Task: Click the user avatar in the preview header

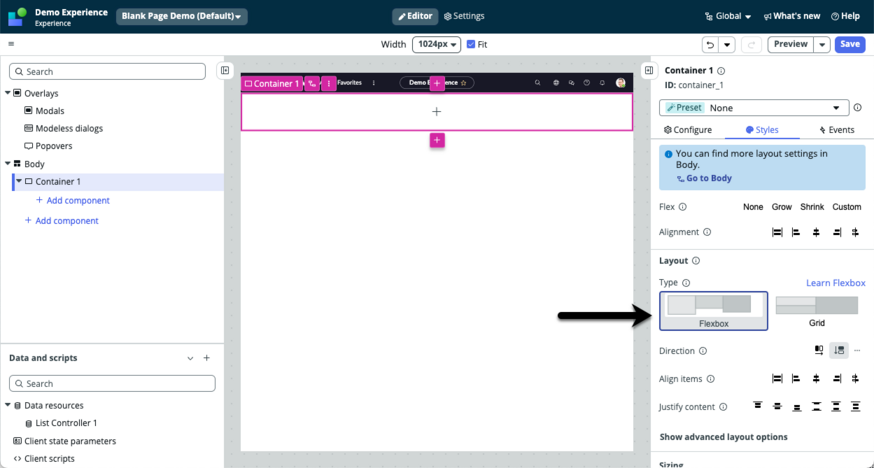Action: tap(620, 82)
